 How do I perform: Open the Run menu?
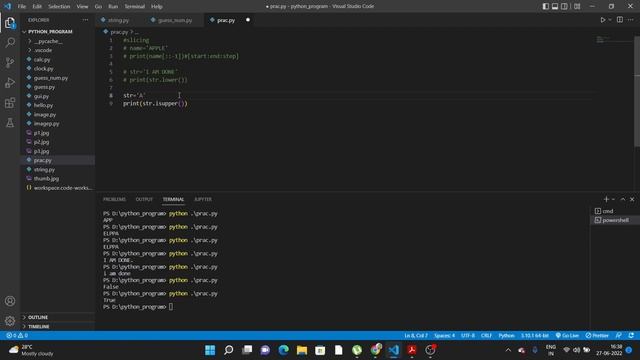tap(113, 7)
